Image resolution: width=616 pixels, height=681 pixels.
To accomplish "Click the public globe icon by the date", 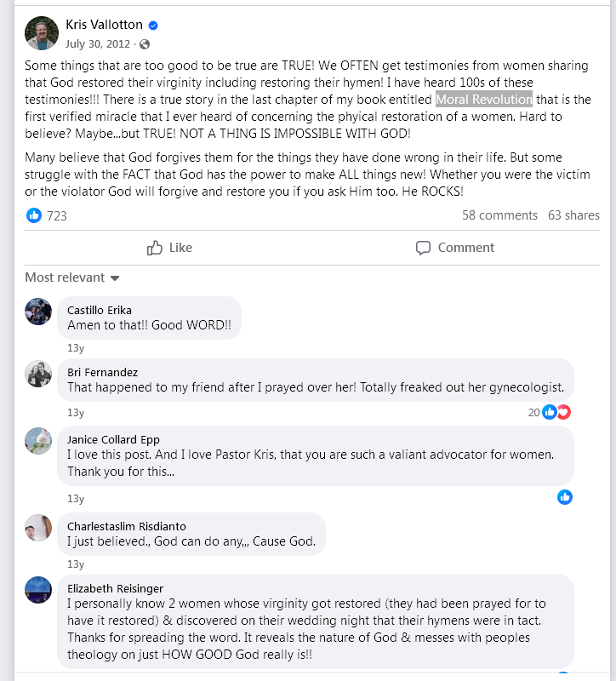I will [145, 44].
